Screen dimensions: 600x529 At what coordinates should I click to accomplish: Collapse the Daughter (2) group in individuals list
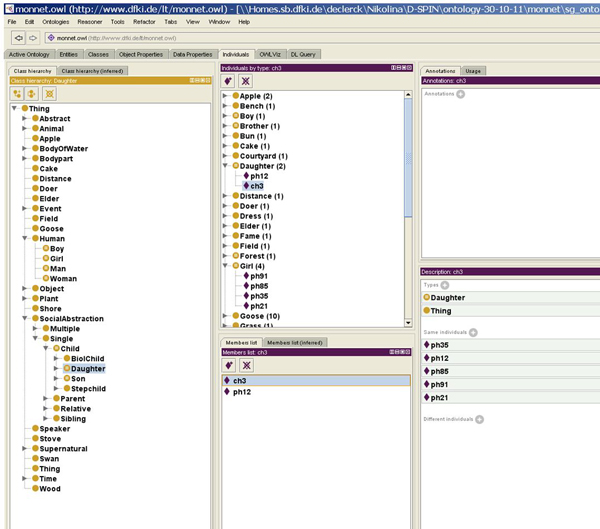(225, 166)
